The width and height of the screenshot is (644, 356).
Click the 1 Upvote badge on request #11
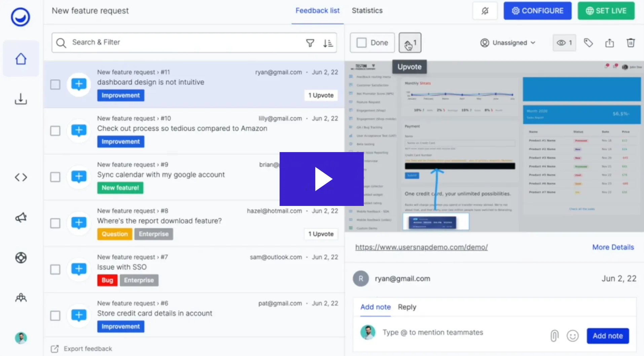[321, 96]
